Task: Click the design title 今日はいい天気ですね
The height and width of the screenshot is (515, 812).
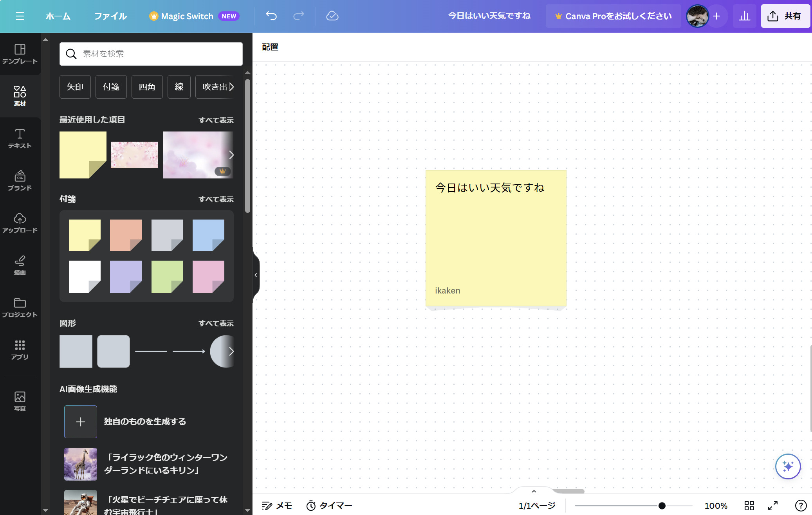Action: click(x=489, y=16)
